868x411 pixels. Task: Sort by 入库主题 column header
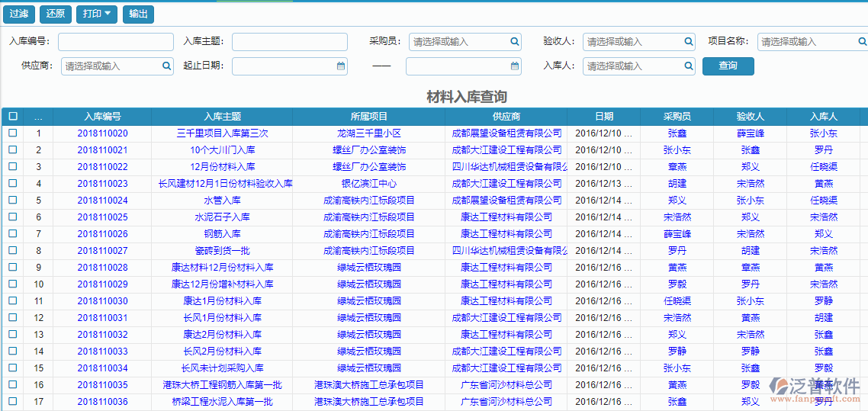click(x=222, y=117)
